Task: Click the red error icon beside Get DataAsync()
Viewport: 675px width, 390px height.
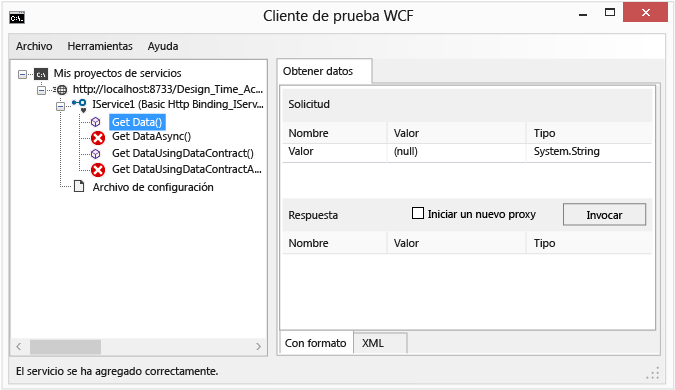Action: (98, 138)
